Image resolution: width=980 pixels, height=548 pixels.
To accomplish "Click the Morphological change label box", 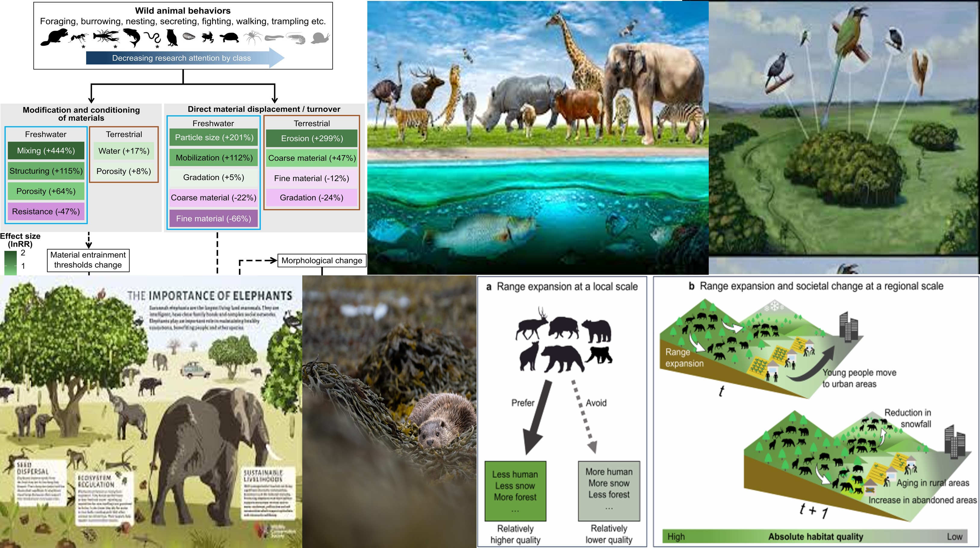I will [322, 261].
